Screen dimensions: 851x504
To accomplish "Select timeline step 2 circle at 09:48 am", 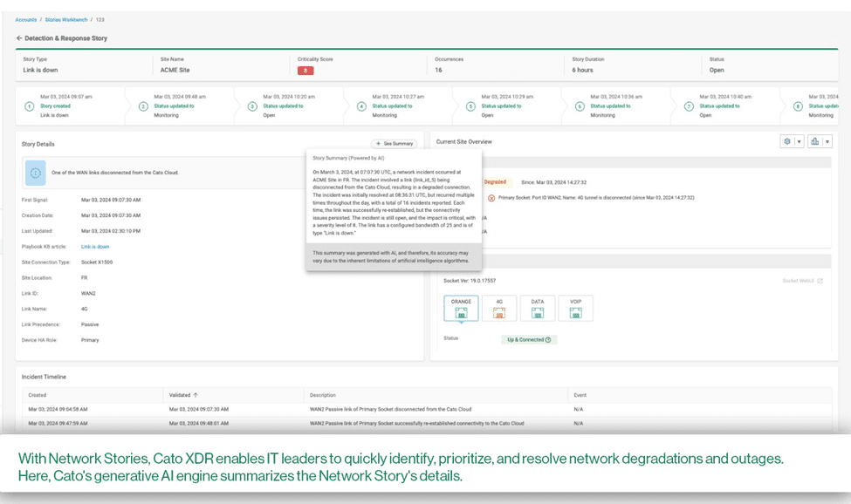I will (x=143, y=106).
